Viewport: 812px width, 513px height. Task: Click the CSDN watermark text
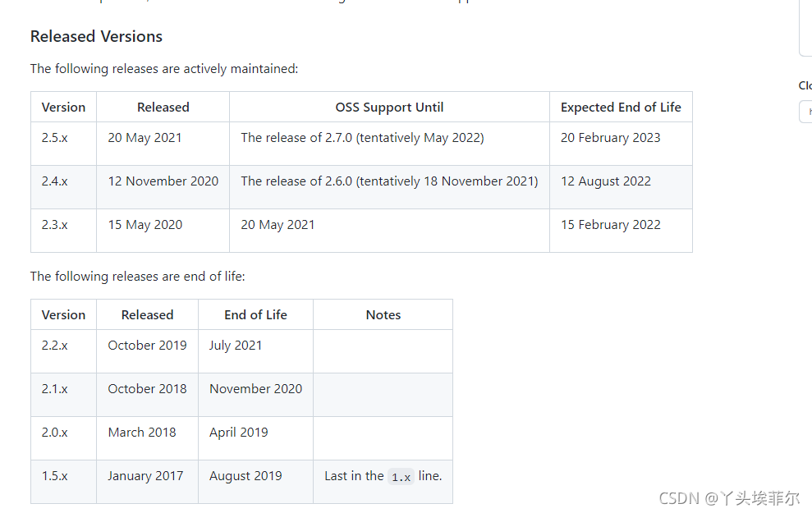(x=729, y=498)
